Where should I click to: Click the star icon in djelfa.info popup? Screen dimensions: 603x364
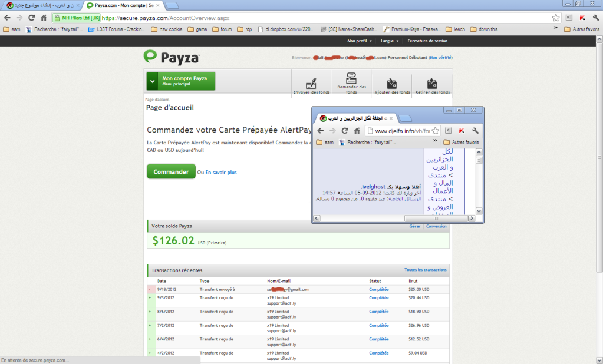(435, 131)
